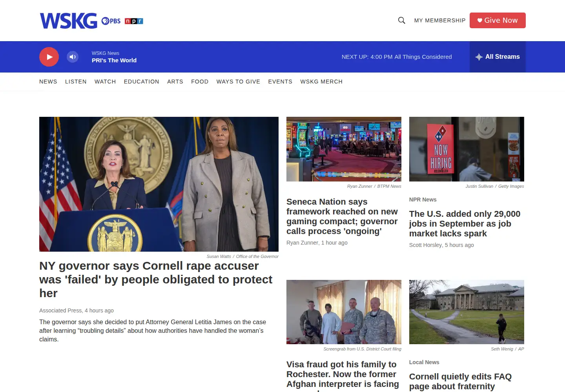Open Seneca Nation gaming compact headline
Viewport: 565px width, 392px height.
pyautogui.click(x=342, y=216)
